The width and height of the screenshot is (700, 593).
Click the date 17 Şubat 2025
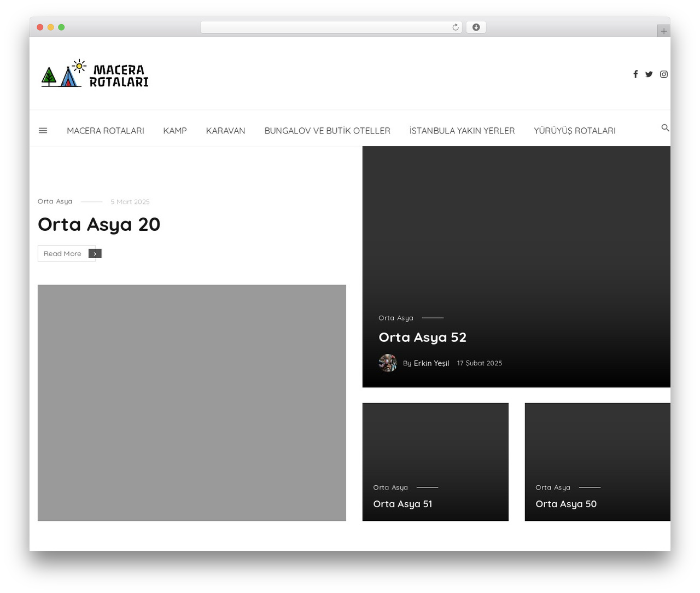pos(480,363)
